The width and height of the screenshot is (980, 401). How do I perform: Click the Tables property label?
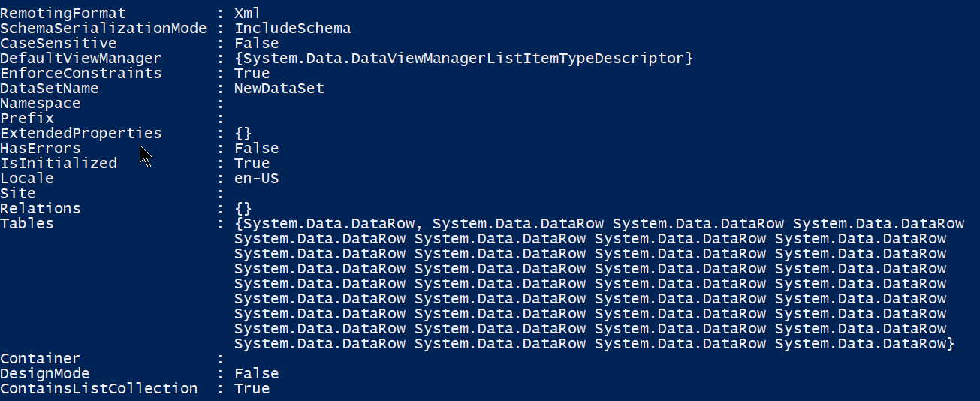pos(27,224)
